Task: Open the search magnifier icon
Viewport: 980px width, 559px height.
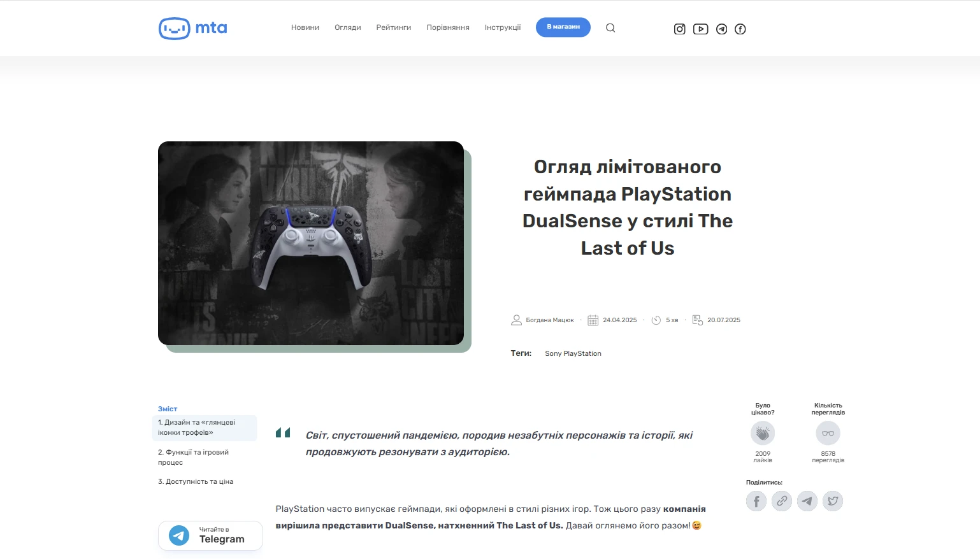Action: click(x=610, y=28)
